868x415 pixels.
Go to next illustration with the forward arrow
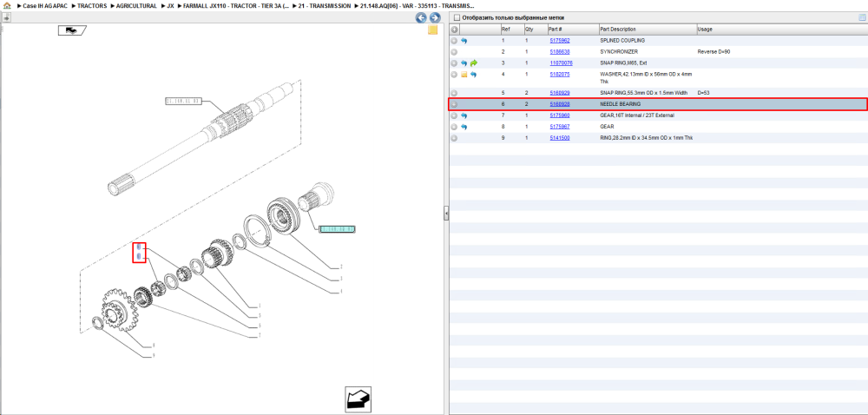click(x=435, y=17)
